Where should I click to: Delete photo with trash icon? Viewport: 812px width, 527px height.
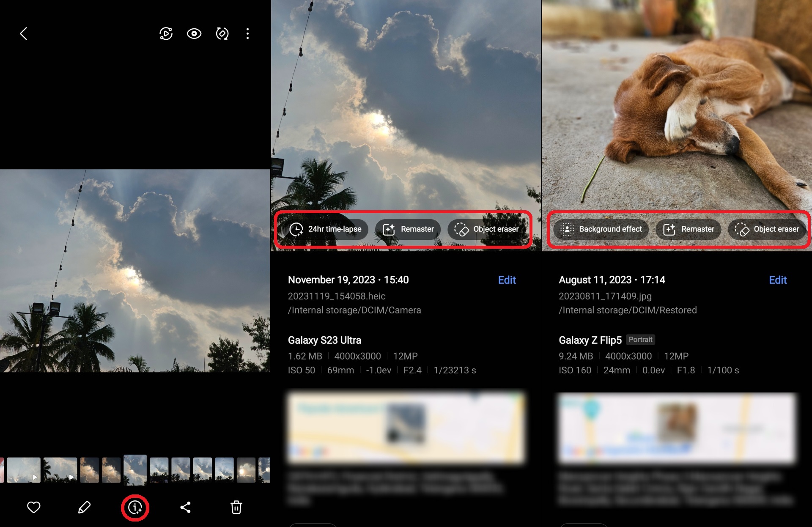pyautogui.click(x=236, y=507)
